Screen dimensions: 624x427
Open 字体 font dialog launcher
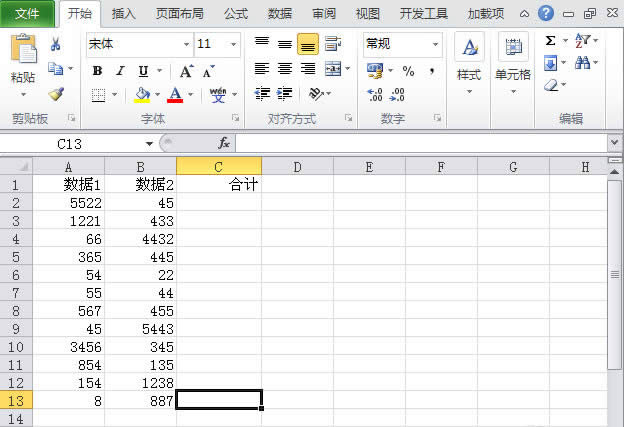tap(235, 118)
